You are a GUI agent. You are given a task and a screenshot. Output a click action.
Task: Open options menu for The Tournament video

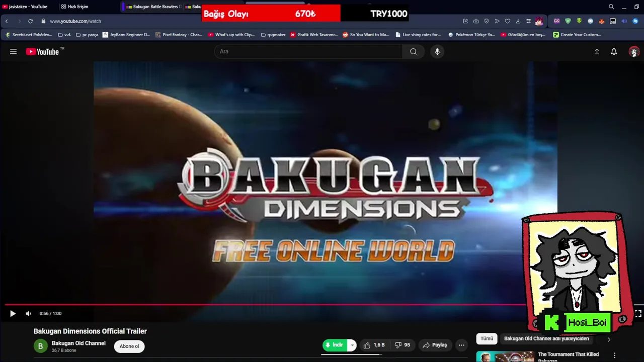point(614,355)
